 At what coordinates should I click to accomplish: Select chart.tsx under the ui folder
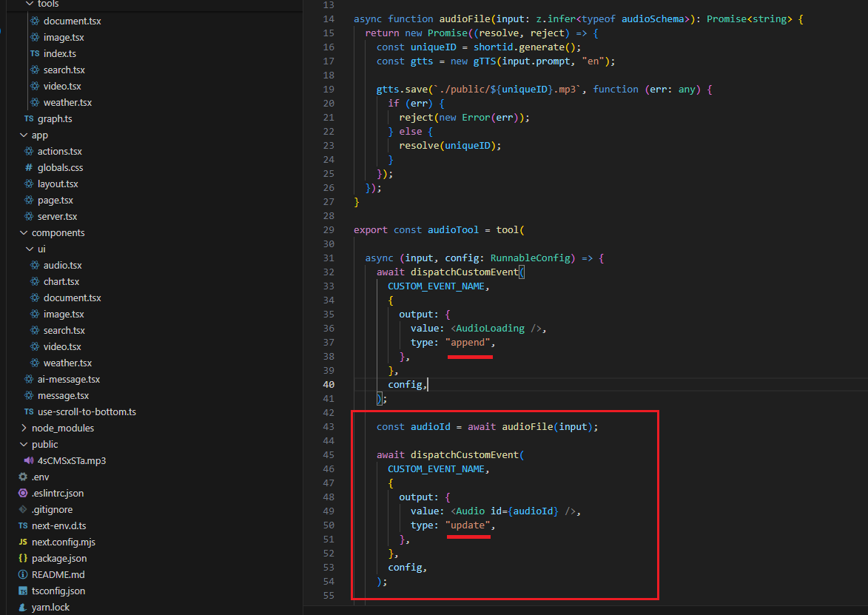[x=61, y=282]
